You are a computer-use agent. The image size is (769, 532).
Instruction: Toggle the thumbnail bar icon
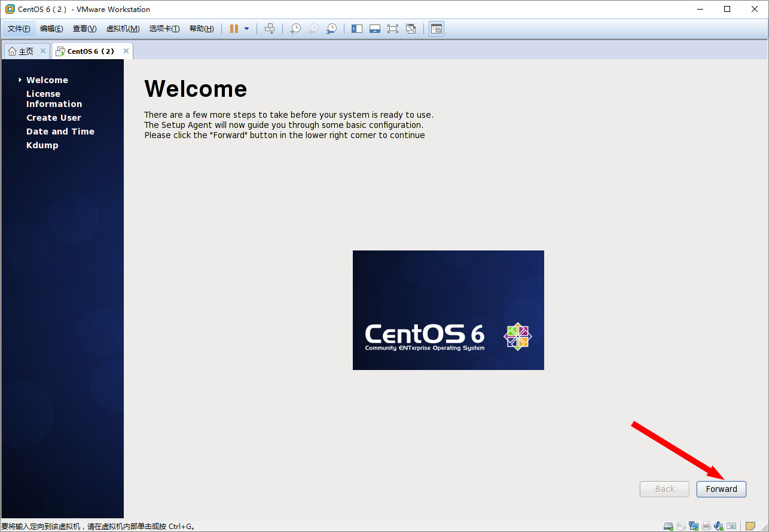point(375,29)
